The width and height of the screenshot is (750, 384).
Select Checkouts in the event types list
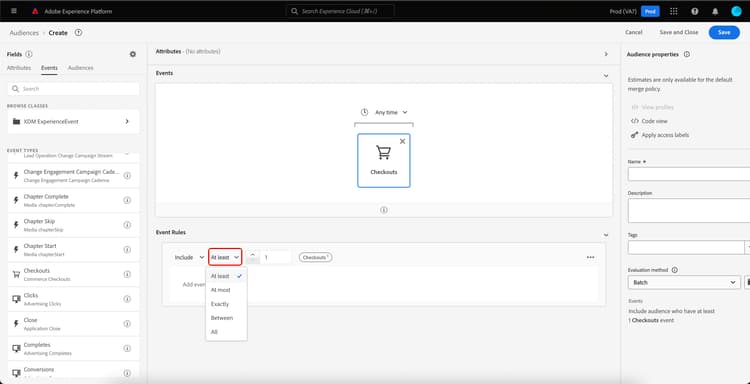pyautogui.click(x=73, y=274)
